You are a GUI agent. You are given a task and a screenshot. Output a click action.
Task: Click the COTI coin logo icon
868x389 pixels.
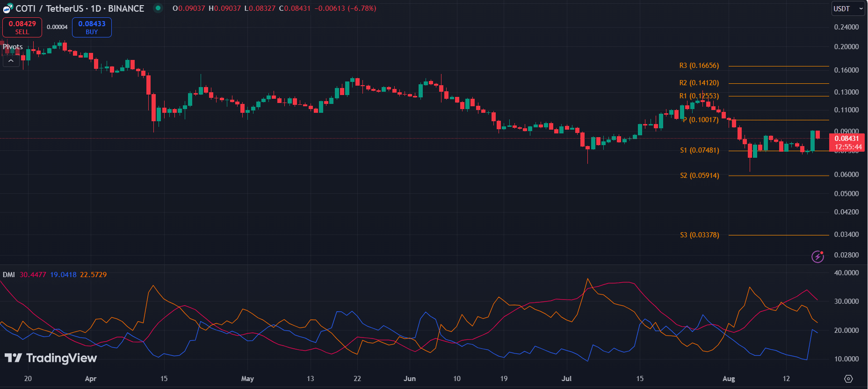[8, 8]
